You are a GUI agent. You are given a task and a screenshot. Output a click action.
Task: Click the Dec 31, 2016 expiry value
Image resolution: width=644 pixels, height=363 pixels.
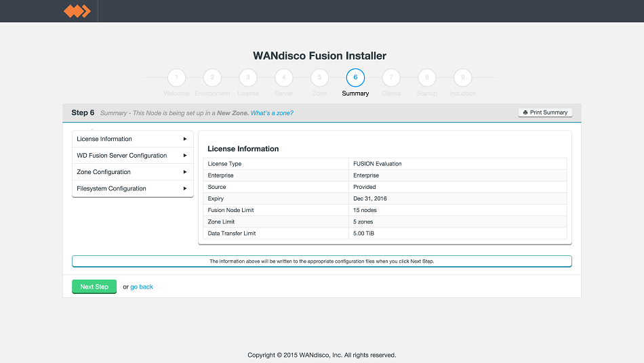tap(370, 198)
